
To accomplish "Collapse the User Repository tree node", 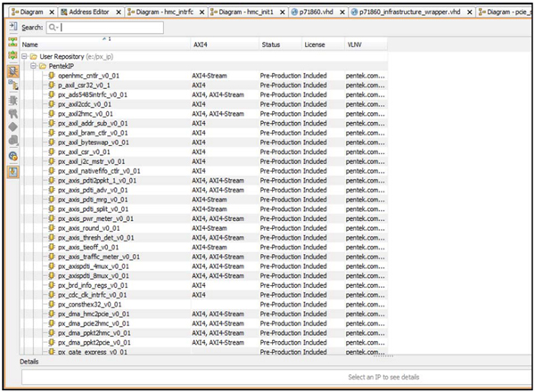I will pos(24,56).
